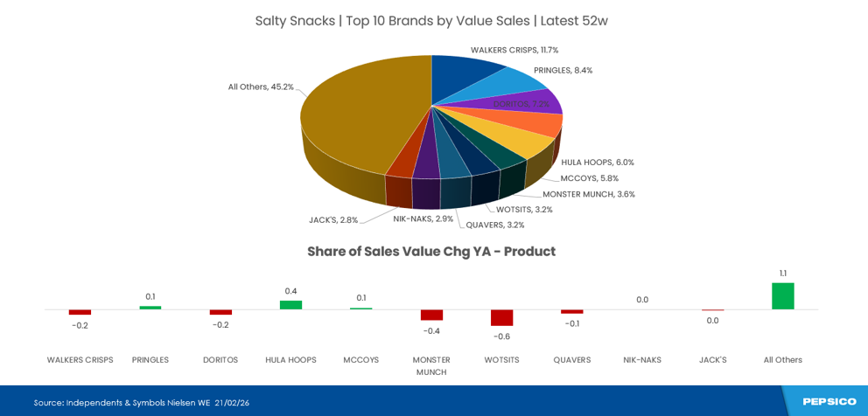Click the Source Nielsen footer text
This screenshot has width=868, height=416.
coord(142,403)
